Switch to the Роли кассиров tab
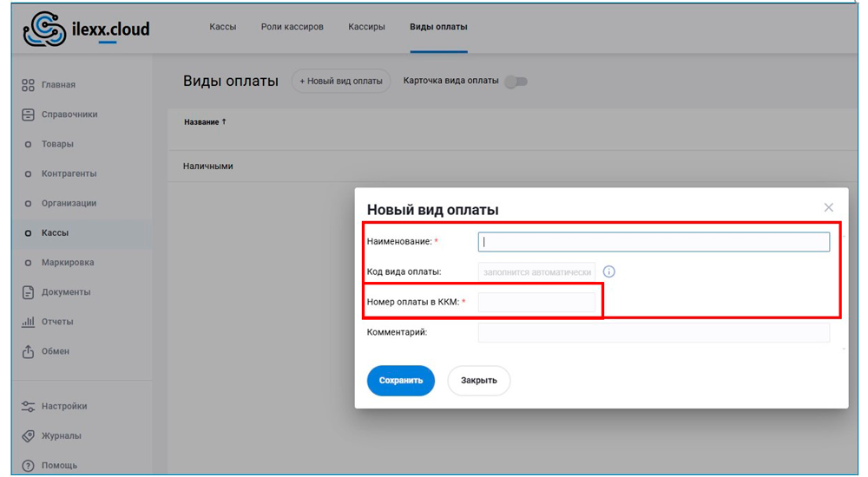This screenshot has height=477, width=868. tap(292, 27)
